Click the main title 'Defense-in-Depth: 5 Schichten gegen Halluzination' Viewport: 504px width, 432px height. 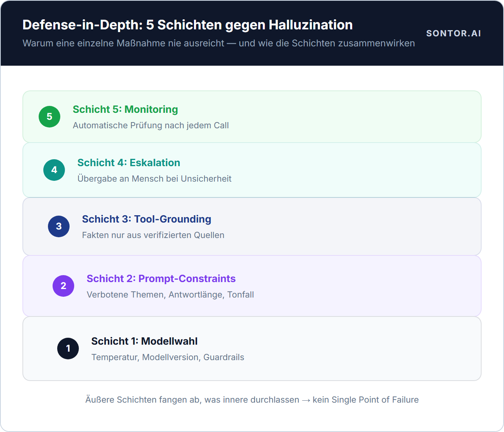point(187,25)
